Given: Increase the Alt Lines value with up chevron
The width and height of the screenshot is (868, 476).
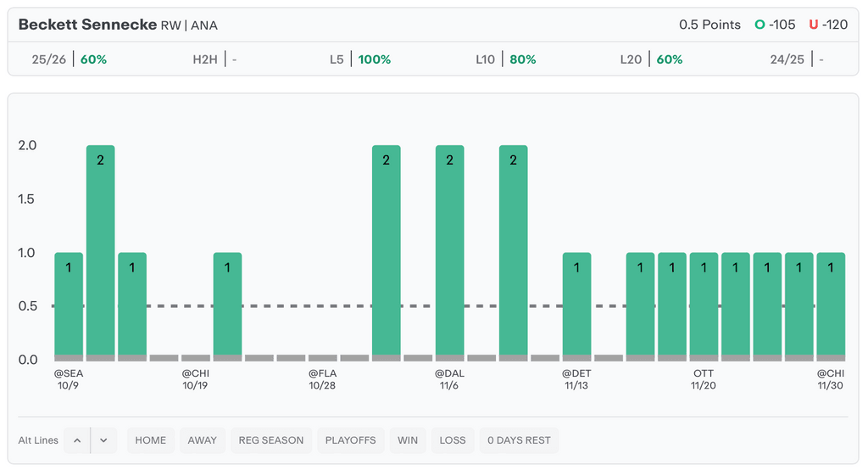Looking at the screenshot, I should pos(77,440).
